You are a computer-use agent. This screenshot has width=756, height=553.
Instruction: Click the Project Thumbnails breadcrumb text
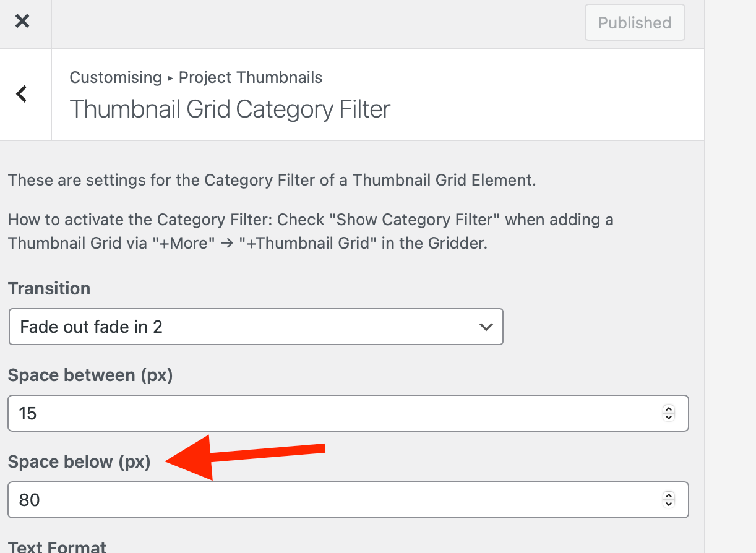pyautogui.click(x=251, y=78)
